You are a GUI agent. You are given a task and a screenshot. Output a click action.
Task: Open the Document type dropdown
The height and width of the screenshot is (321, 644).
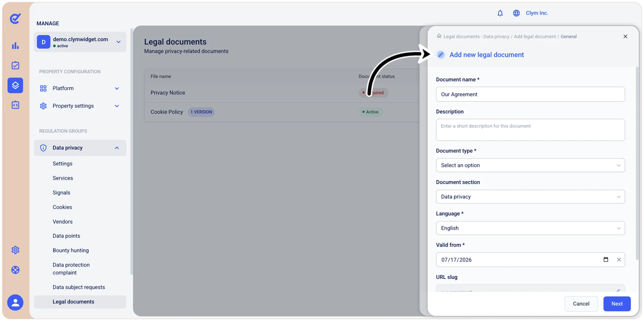[530, 165]
